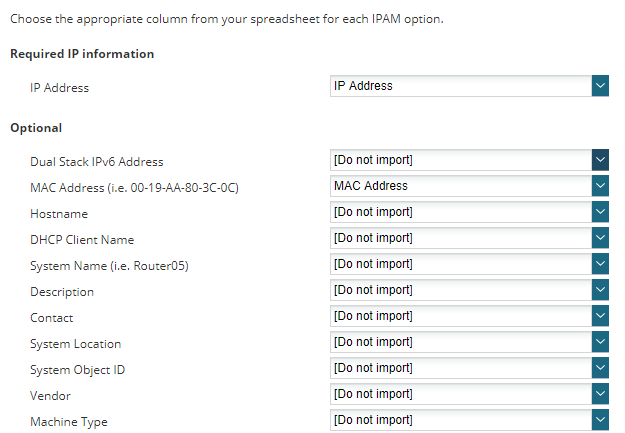Expand the Contact column dropdown

(600, 316)
